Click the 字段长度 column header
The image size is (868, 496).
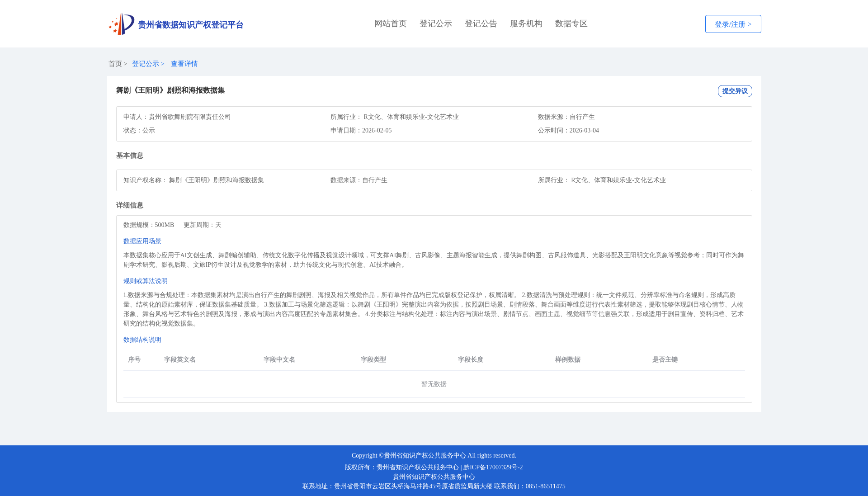pos(471,359)
